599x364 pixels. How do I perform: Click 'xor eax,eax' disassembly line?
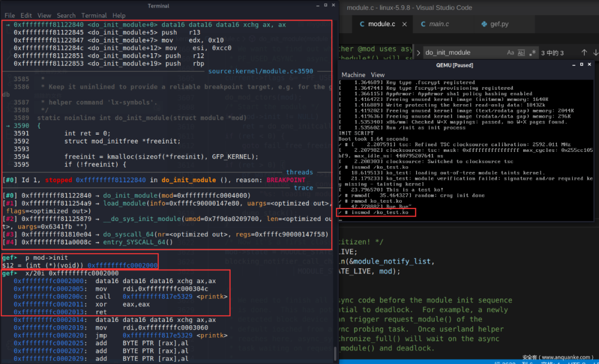tap(123, 305)
